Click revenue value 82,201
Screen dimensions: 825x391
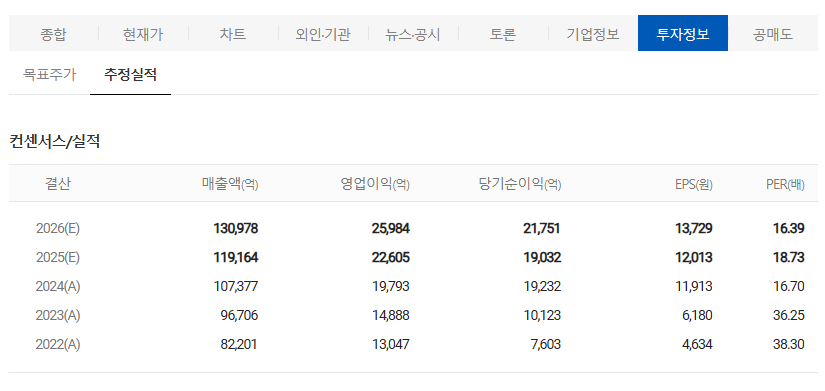pyautogui.click(x=239, y=344)
